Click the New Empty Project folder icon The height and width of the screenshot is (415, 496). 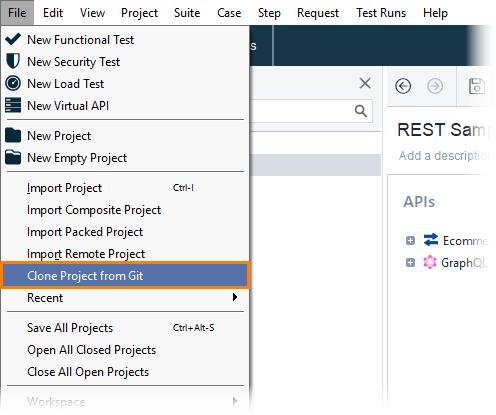13,157
